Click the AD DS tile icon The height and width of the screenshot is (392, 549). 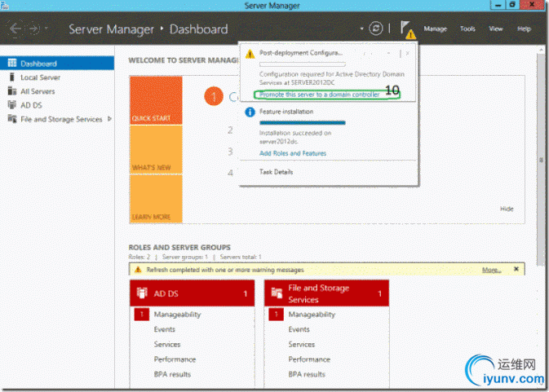tap(142, 293)
